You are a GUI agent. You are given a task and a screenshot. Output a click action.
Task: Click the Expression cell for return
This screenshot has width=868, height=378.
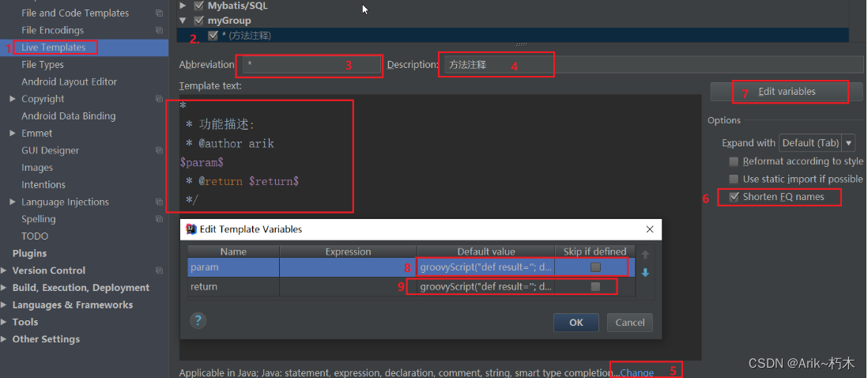[348, 287]
